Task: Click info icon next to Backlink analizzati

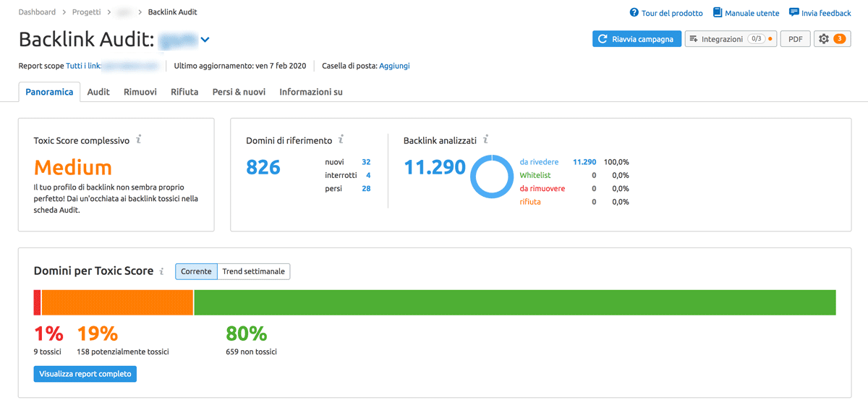Action: (485, 140)
